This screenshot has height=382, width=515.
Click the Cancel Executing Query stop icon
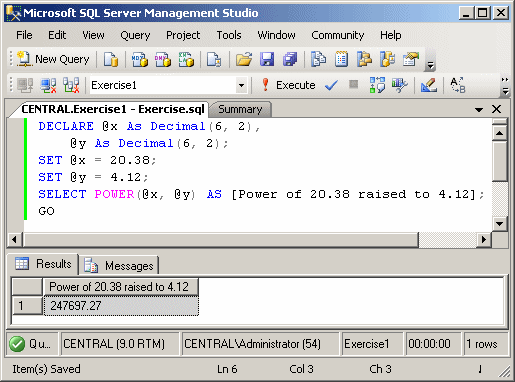pyautogui.click(x=353, y=84)
